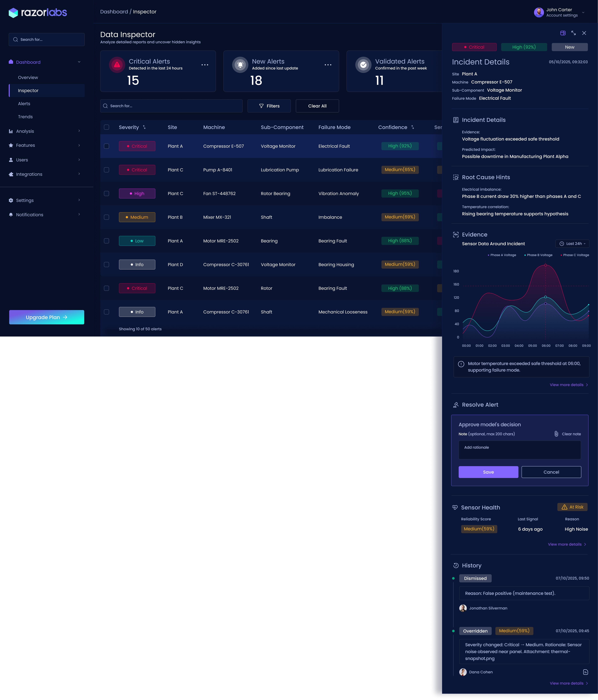This screenshot has height=700, width=598.
Task: Click Clear note link
Action: (571, 434)
